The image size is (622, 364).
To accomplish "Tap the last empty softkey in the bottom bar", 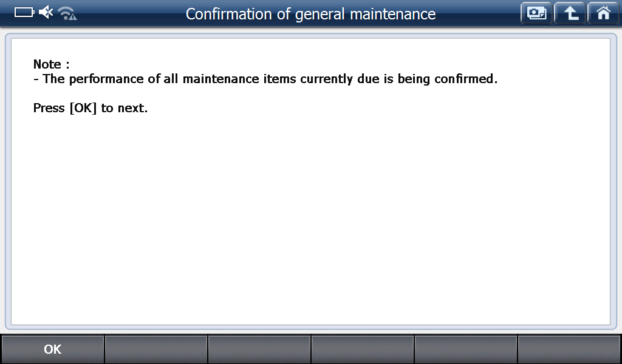I will pos(569,349).
